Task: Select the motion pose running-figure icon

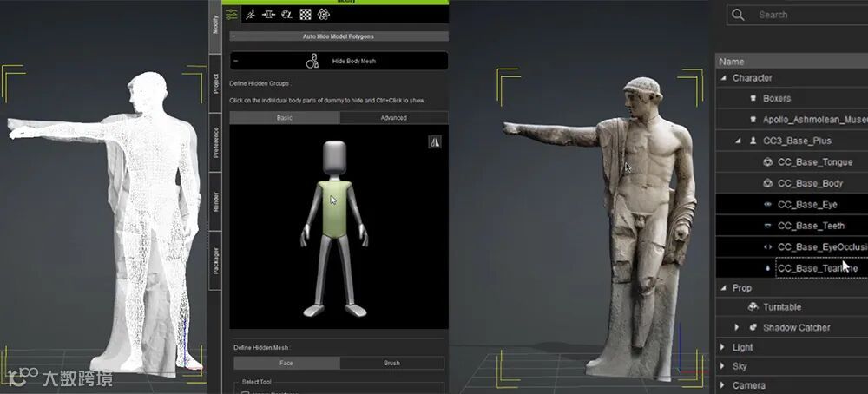Action: pyautogui.click(x=250, y=15)
